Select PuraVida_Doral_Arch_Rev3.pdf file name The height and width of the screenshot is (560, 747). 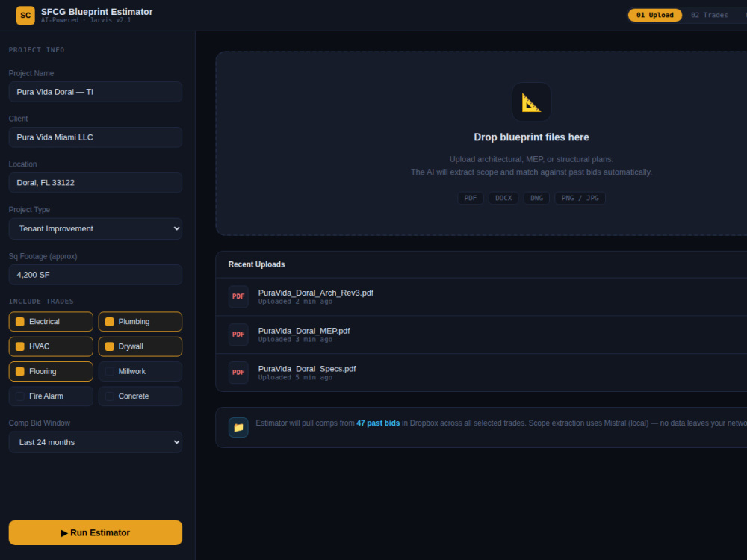point(315,293)
